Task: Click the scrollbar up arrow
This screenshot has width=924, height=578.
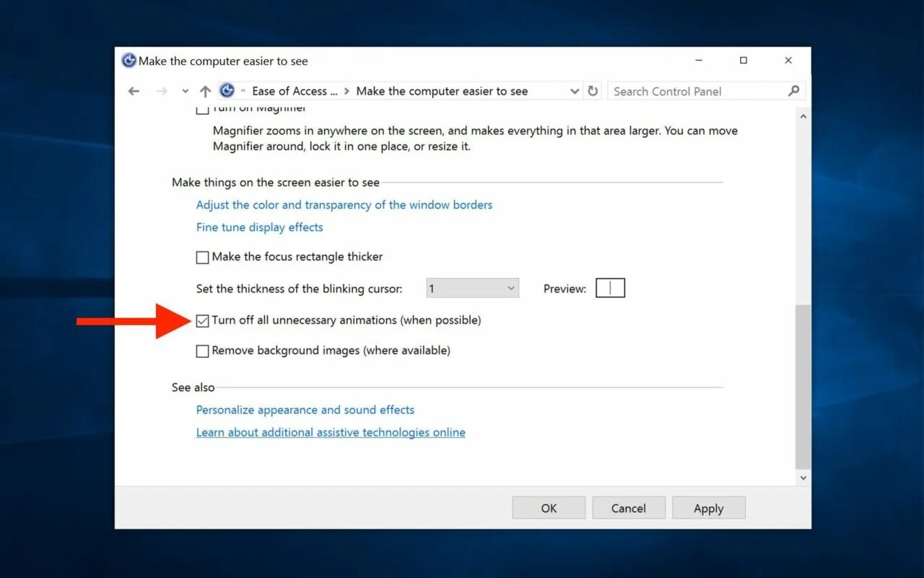Action: (x=803, y=116)
